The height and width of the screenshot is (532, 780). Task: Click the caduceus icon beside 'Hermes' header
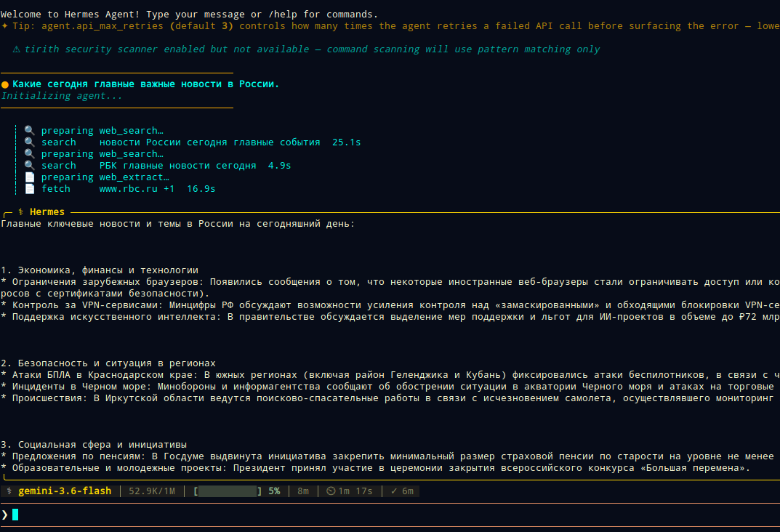(x=21, y=211)
